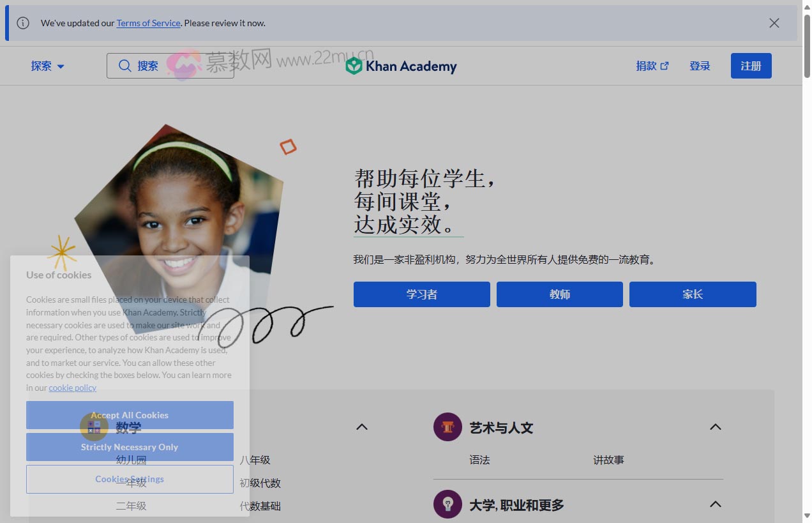Click the info icon in the notification banner
The height and width of the screenshot is (523, 812).
[23, 23]
